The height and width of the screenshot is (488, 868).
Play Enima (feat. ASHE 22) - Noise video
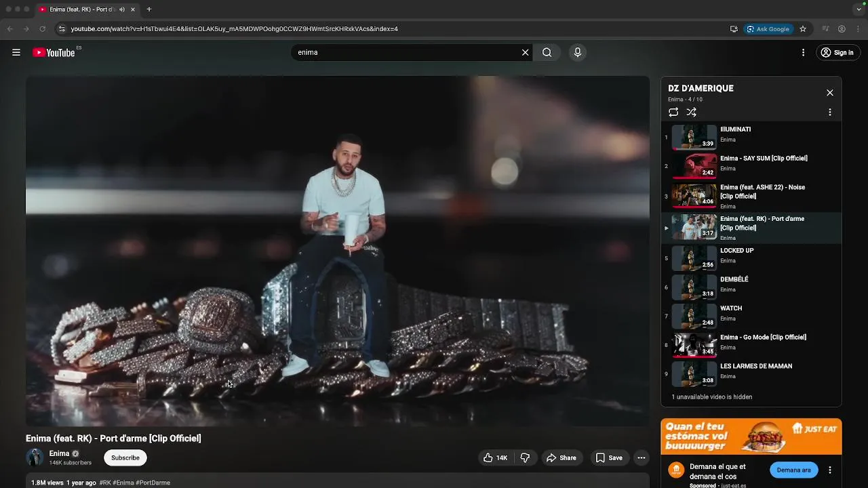tap(751, 196)
